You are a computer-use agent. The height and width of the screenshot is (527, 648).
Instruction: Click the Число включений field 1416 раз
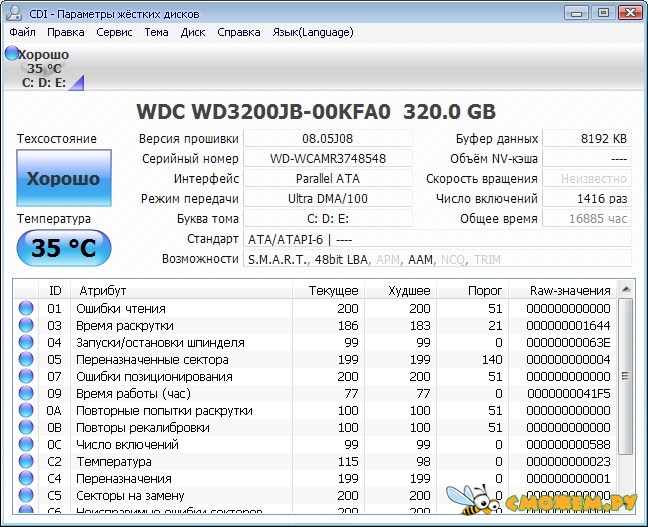point(587,198)
